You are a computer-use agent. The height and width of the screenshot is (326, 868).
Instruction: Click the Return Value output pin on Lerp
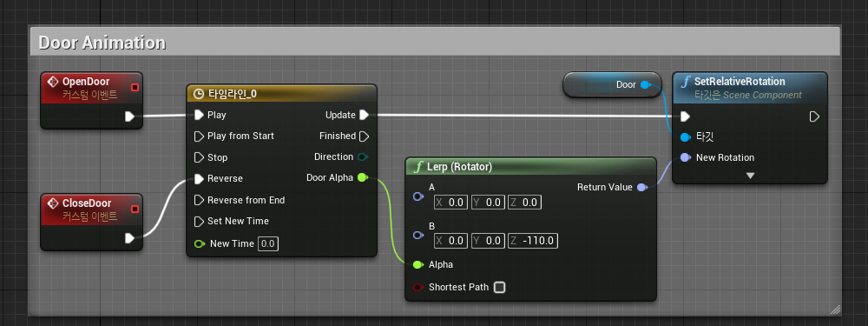(642, 188)
